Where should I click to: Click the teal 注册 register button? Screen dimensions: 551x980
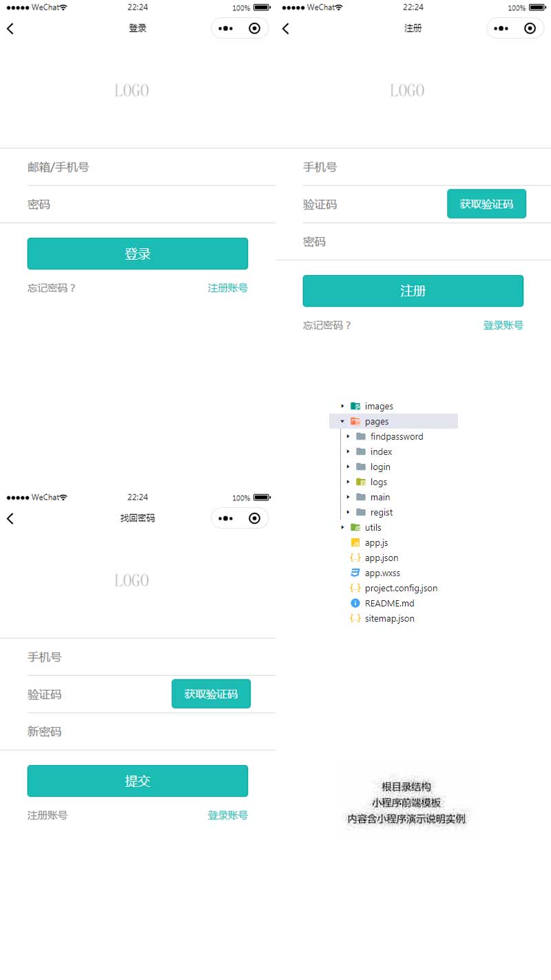413,291
